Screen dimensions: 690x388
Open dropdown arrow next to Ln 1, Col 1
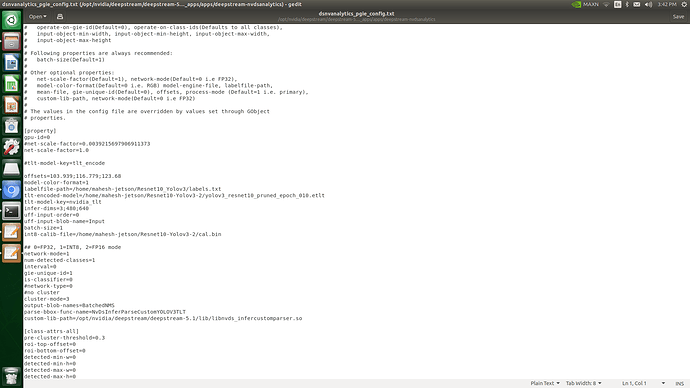[663, 383]
